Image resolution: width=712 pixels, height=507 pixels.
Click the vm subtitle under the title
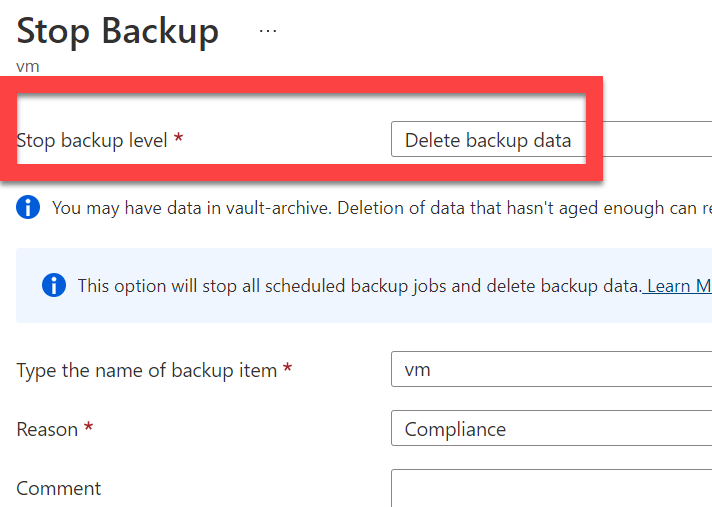[28, 67]
